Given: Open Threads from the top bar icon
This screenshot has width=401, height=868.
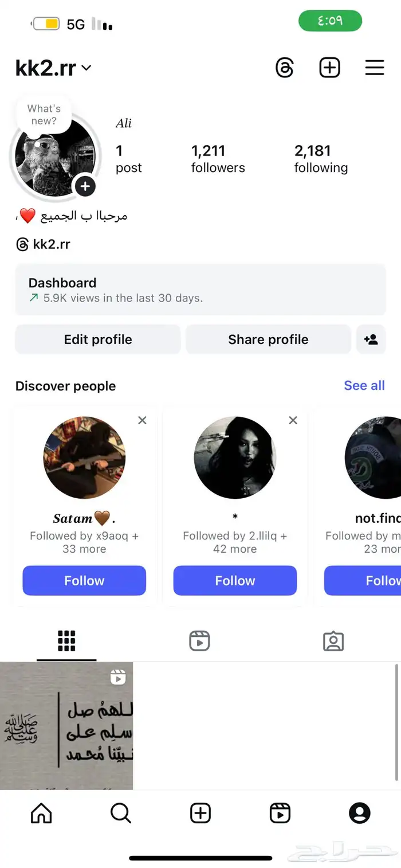Looking at the screenshot, I should point(285,68).
